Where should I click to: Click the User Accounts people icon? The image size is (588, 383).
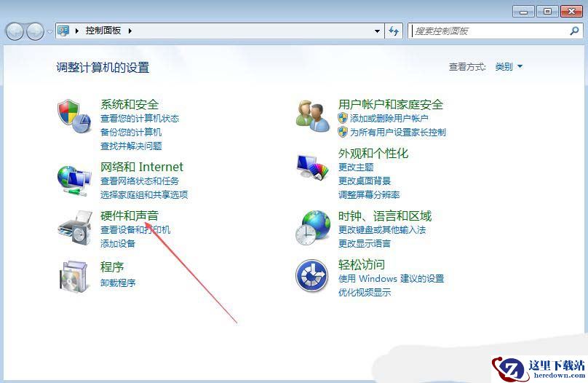point(313,116)
